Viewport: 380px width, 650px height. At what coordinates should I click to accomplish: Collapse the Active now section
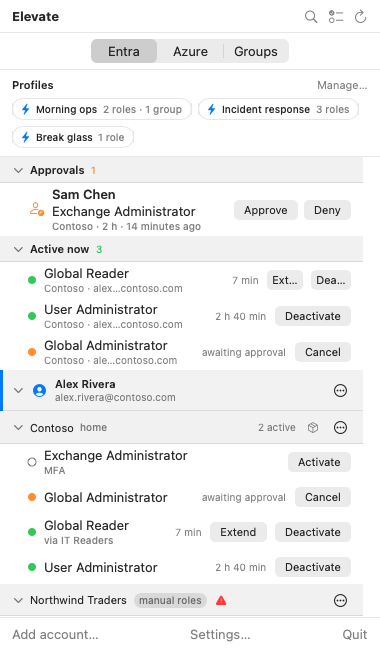point(18,249)
